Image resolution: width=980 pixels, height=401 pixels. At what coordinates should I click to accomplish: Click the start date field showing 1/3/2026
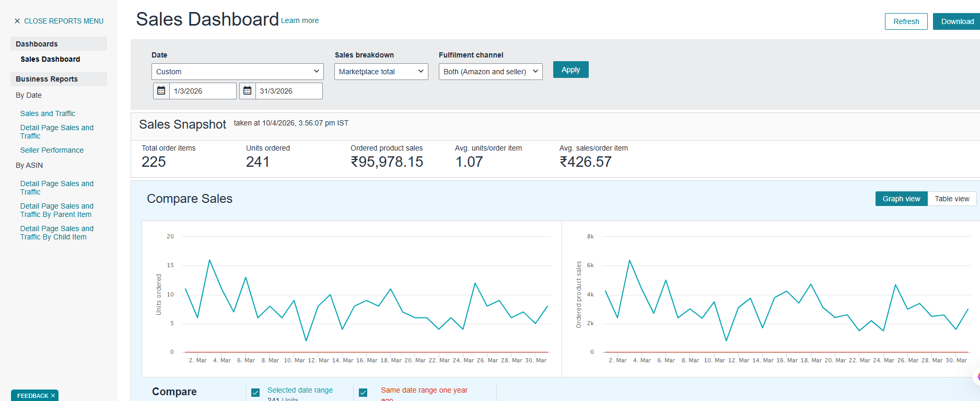(203, 91)
